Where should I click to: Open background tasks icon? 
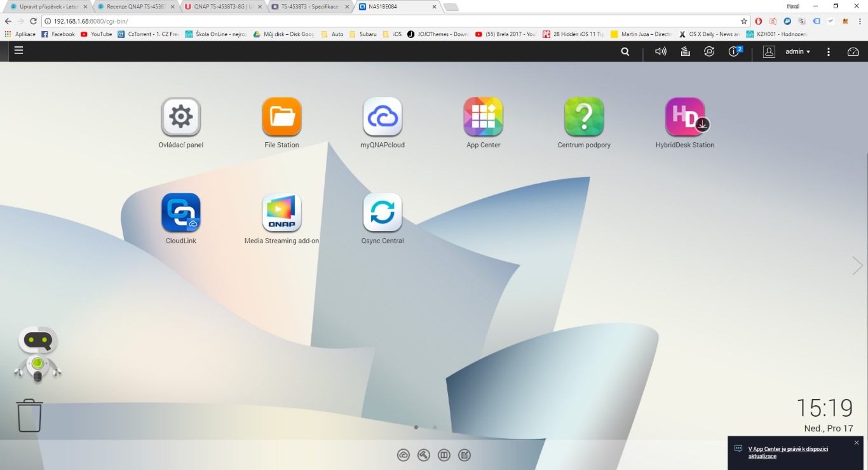click(x=685, y=51)
